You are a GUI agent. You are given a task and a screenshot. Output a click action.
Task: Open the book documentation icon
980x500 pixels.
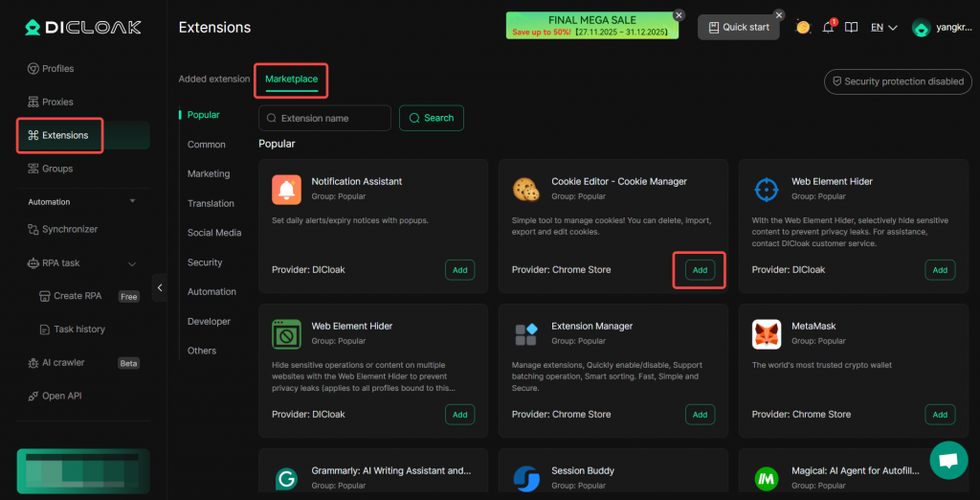click(x=852, y=27)
